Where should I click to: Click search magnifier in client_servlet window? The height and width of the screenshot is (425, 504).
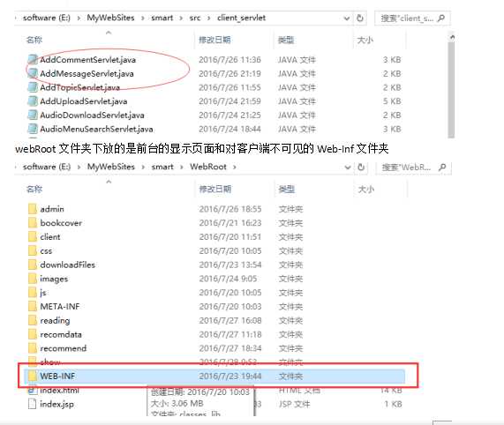pyautogui.click(x=441, y=18)
